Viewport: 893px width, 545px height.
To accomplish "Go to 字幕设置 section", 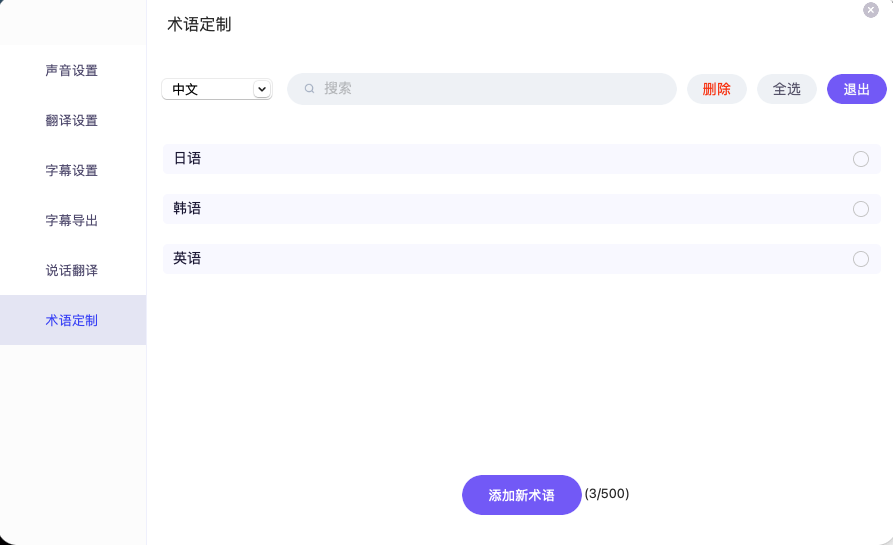I will 72,171.
